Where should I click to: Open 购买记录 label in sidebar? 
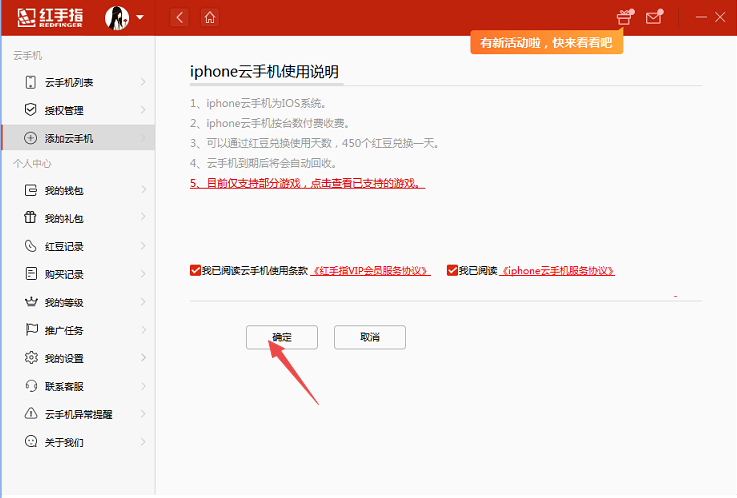click(x=64, y=274)
